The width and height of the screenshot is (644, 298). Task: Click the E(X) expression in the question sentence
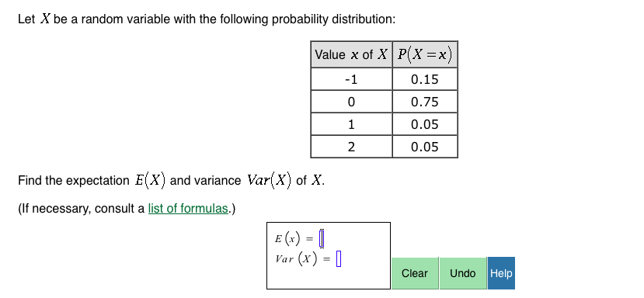pos(151,181)
